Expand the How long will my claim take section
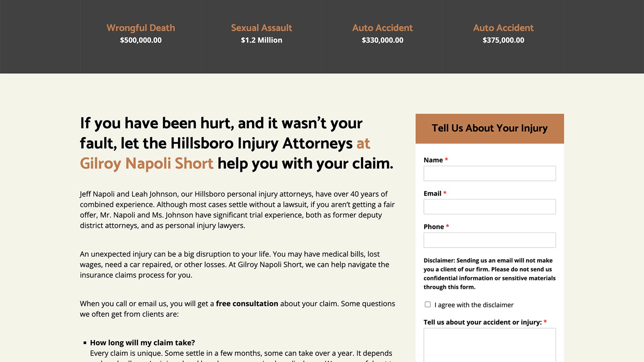This screenshot has width=644, height=362. 142,342
